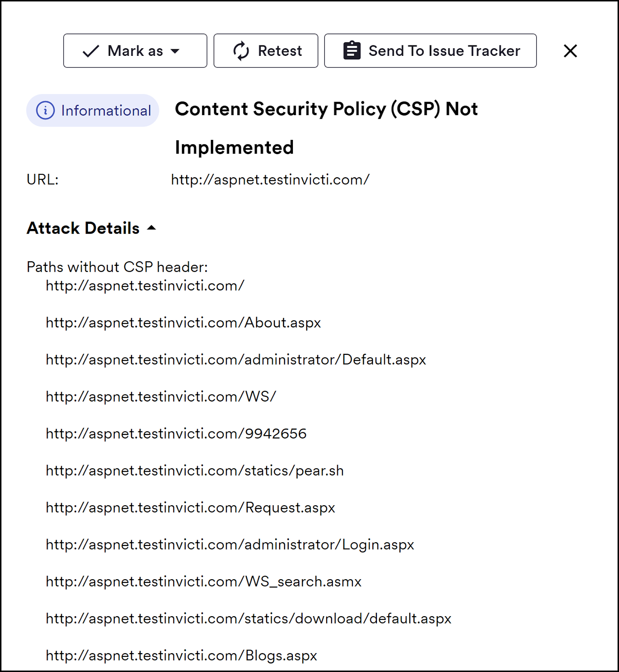Open the Mark as dropdown

coord(135,51)
